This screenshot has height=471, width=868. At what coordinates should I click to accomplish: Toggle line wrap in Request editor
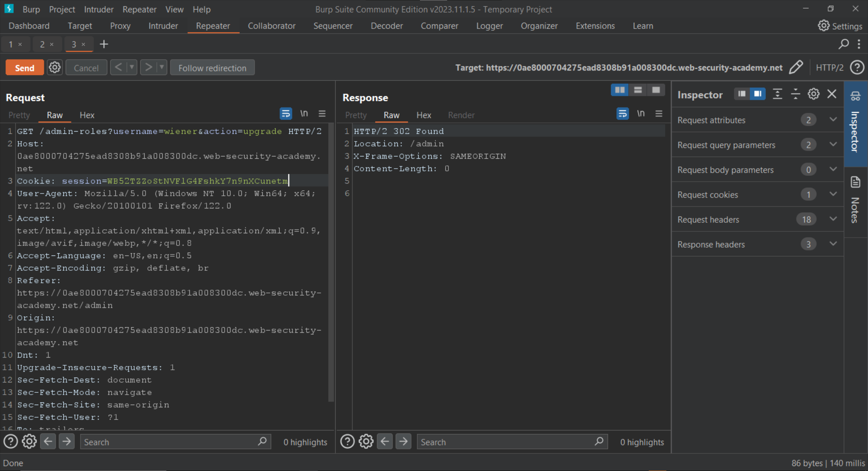(x=286, y=114)
